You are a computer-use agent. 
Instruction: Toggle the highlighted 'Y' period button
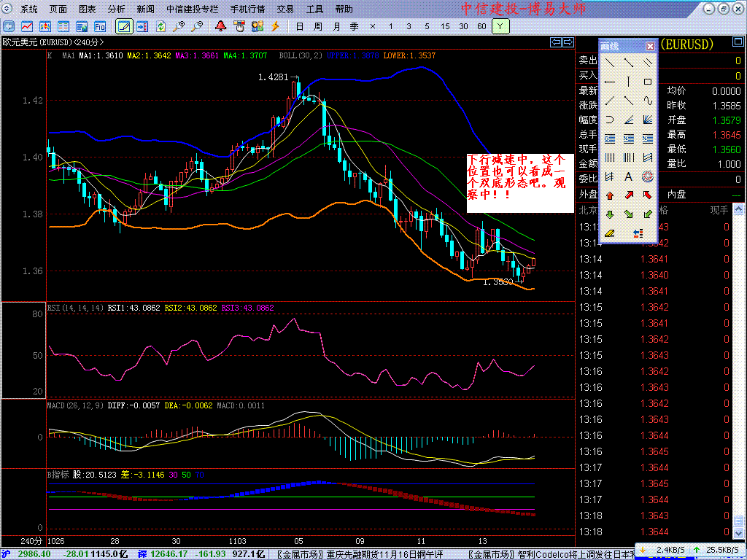[x=500, y=26]
